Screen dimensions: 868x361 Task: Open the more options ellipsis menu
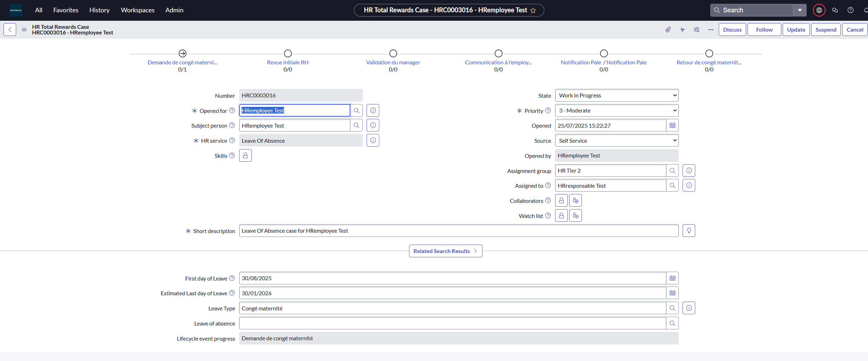coord(711,30)
